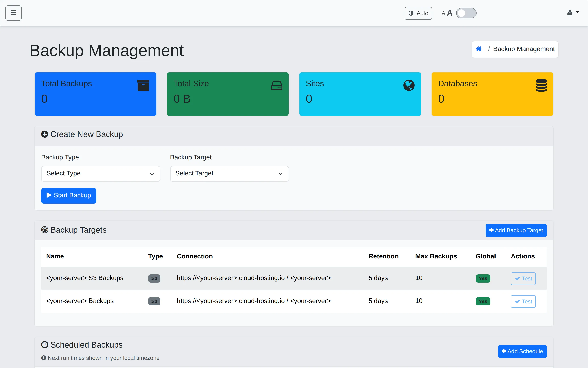Viewport: 588px width, 368px height.
Task: Toggle the large font size switch
Action: click(x=466, y=13)
